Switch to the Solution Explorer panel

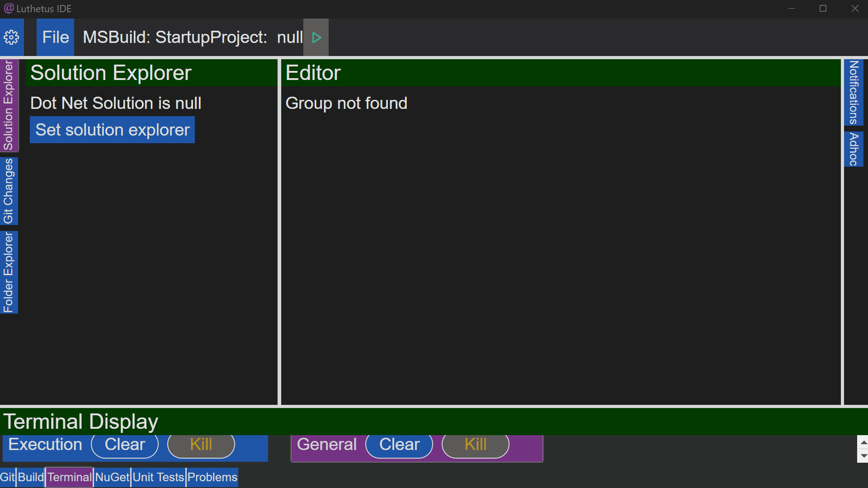click(9, 104)
